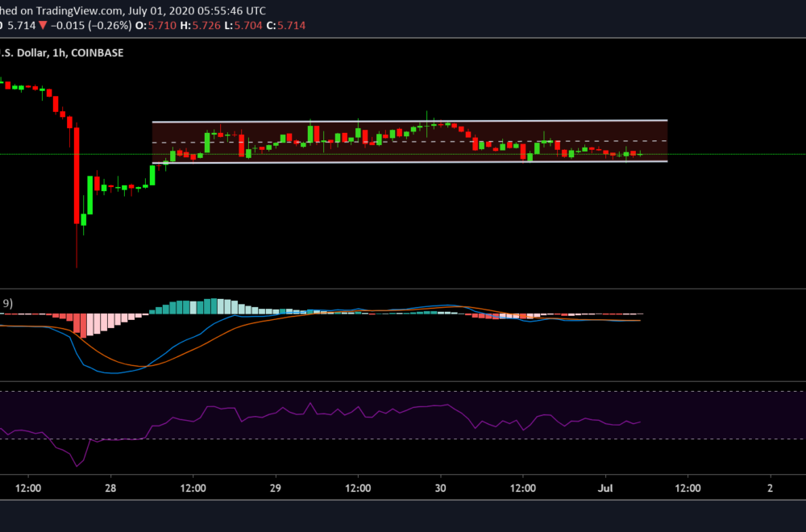Select the date label 29 on time axis

tap(276, 488)
